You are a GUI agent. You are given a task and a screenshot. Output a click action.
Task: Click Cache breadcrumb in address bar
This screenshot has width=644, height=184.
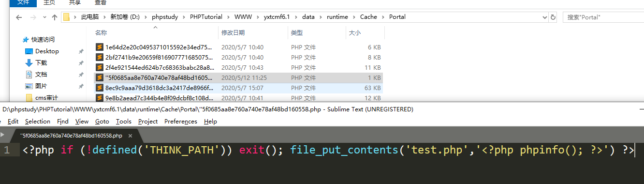(x=368, y=17)
